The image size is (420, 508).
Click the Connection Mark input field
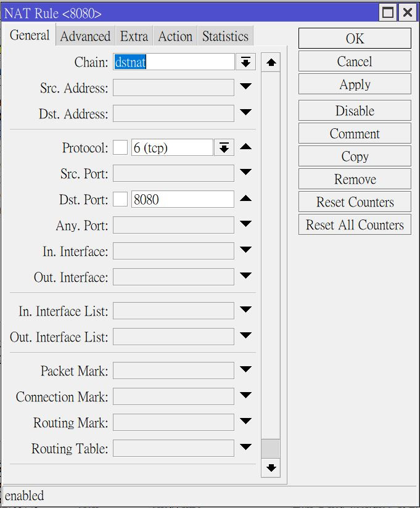173,396
